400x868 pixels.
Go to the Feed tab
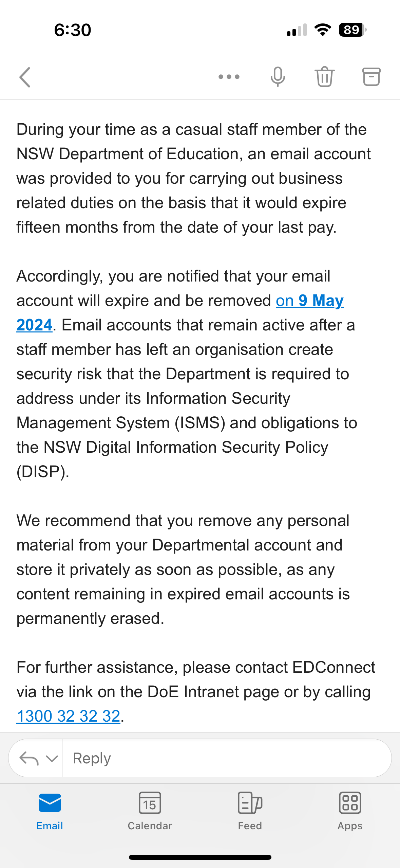tap(250, 811)
